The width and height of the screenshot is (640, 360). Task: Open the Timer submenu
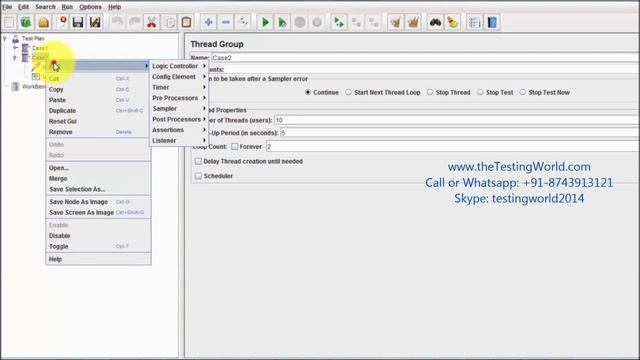tap(179, 87)
